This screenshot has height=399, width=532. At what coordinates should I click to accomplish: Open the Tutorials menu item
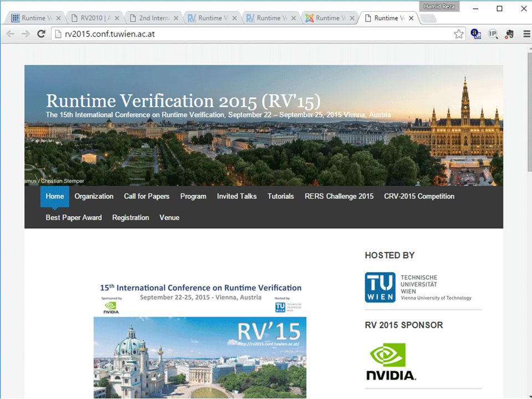pos(280,196)
